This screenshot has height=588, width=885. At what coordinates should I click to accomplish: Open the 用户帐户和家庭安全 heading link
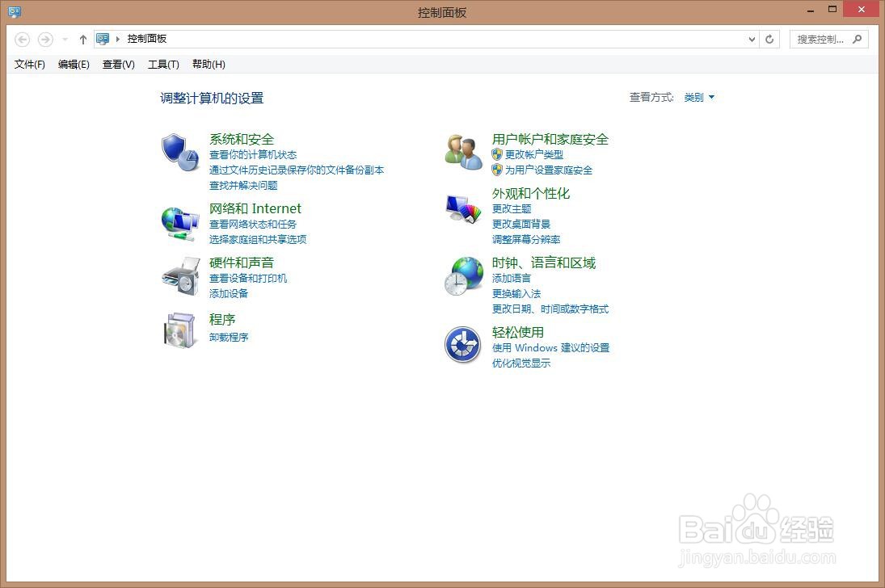coord(550,139)
